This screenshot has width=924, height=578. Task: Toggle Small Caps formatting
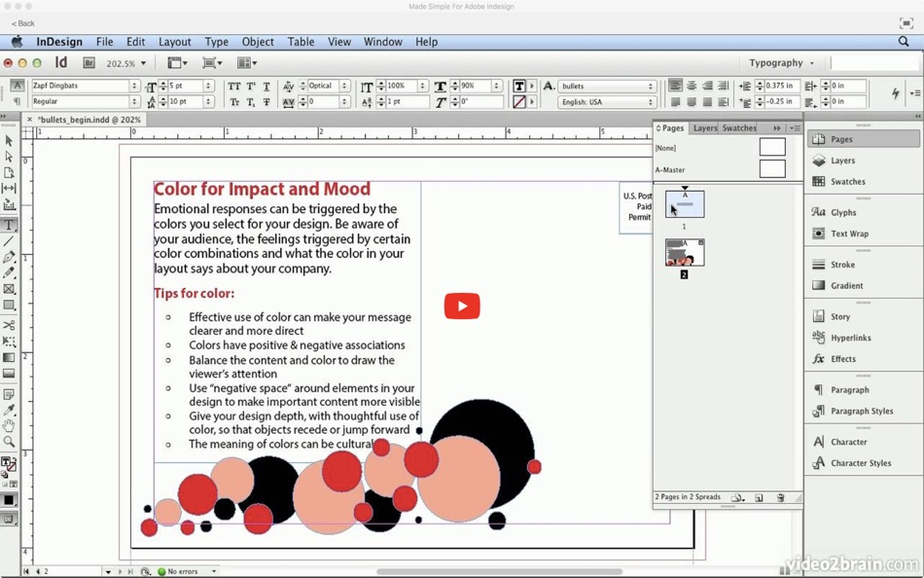click(234, 102)
